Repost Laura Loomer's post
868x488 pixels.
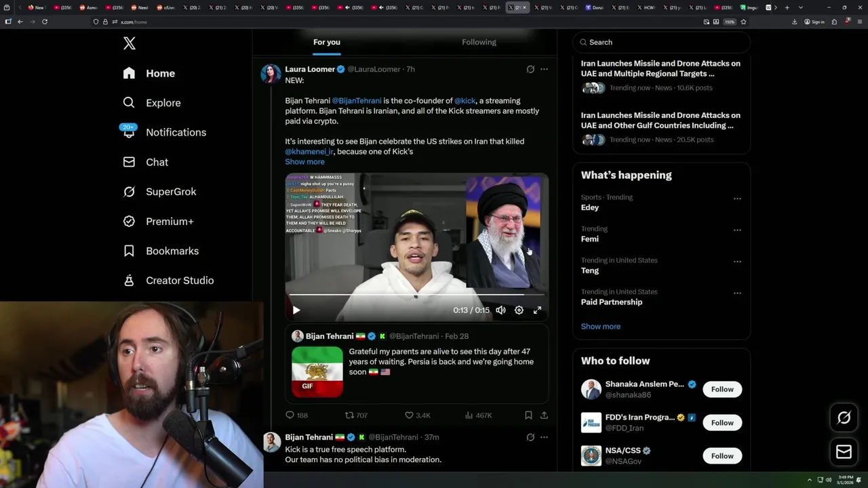tap(356, 415)
